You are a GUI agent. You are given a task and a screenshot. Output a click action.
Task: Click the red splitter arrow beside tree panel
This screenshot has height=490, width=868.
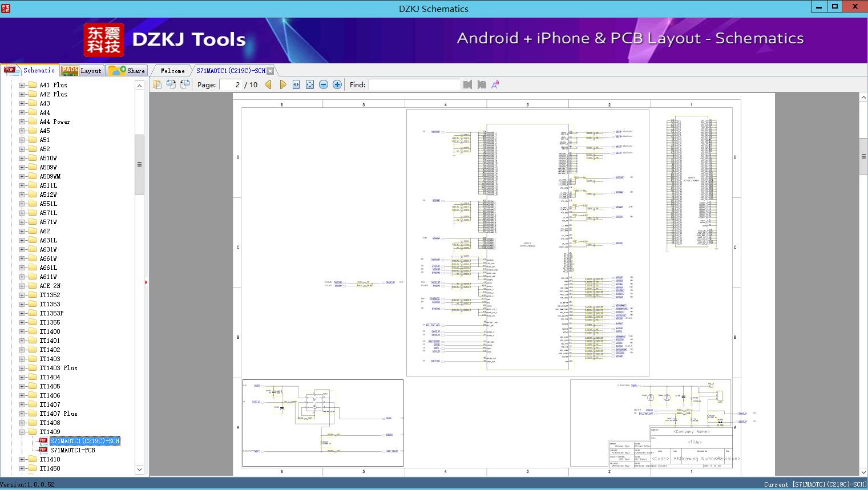click(x=146, y=282)
